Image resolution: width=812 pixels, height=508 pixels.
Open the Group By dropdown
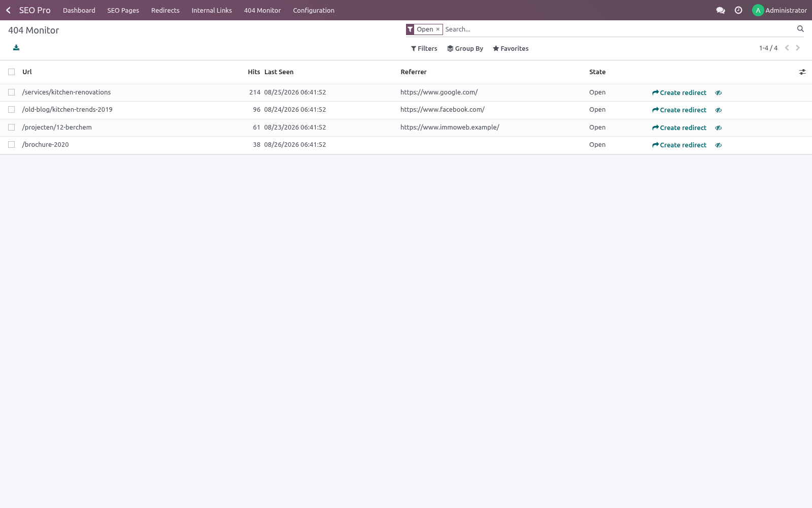(465, 49)
